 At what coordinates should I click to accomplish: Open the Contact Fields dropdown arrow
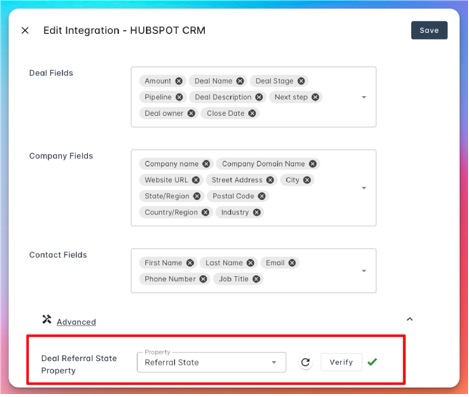(364, 271)
